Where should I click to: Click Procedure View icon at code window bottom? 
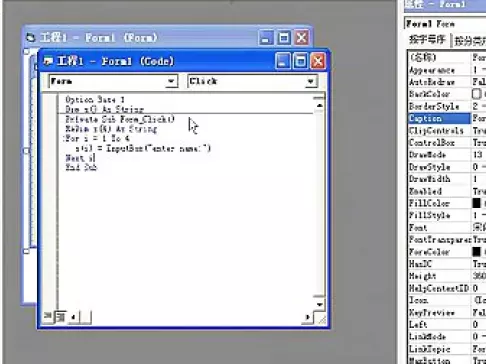(x=47, y=316)
